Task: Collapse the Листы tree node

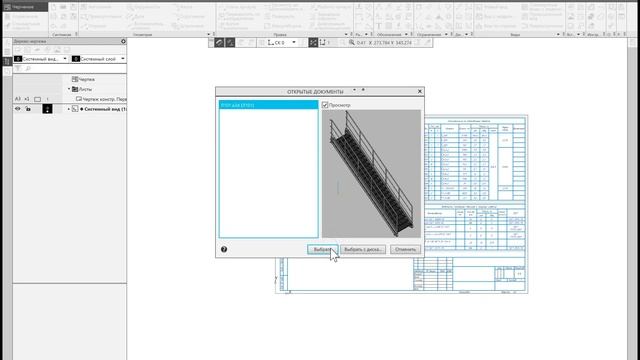Action: pos(69,89)
